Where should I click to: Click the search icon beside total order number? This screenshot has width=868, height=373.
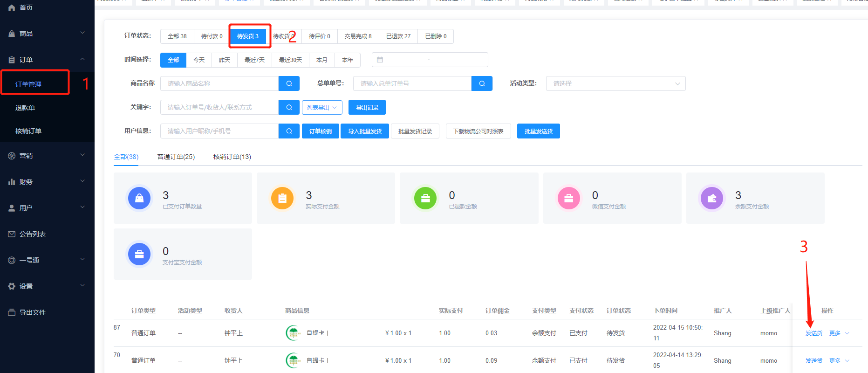(482, 83)
